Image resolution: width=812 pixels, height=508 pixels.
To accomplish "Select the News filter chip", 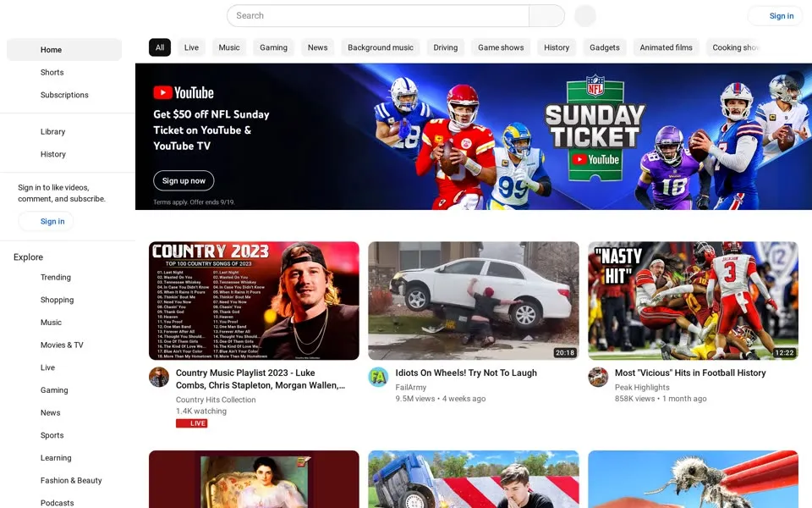I will pyautogui.click(x=317, y=47).
